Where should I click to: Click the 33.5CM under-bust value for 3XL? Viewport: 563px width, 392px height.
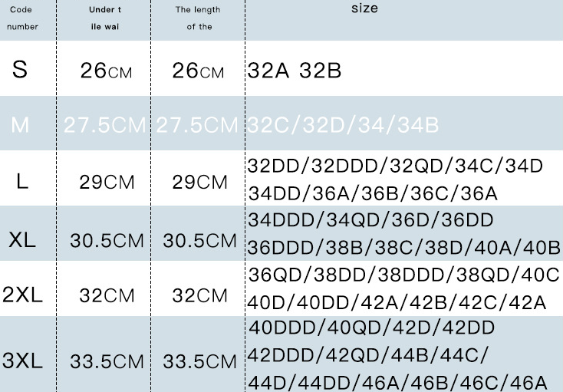(x=107, y=361)
